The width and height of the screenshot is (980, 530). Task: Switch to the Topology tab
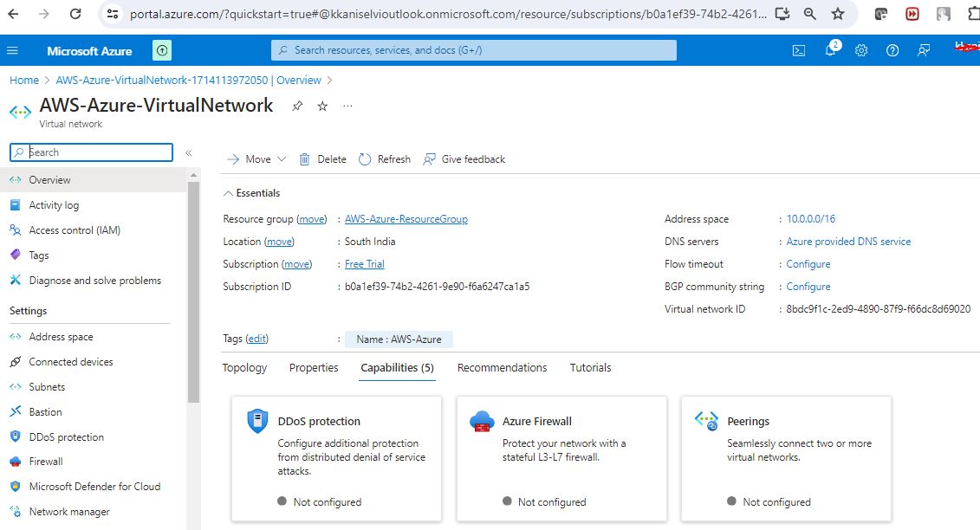(x=244, y=368)
